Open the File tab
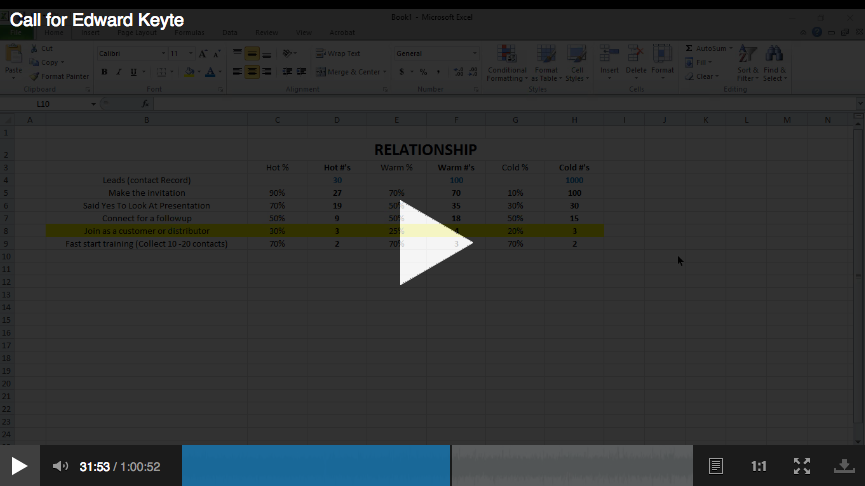This screenshot has width=865, height=486. tap(15, 33)
